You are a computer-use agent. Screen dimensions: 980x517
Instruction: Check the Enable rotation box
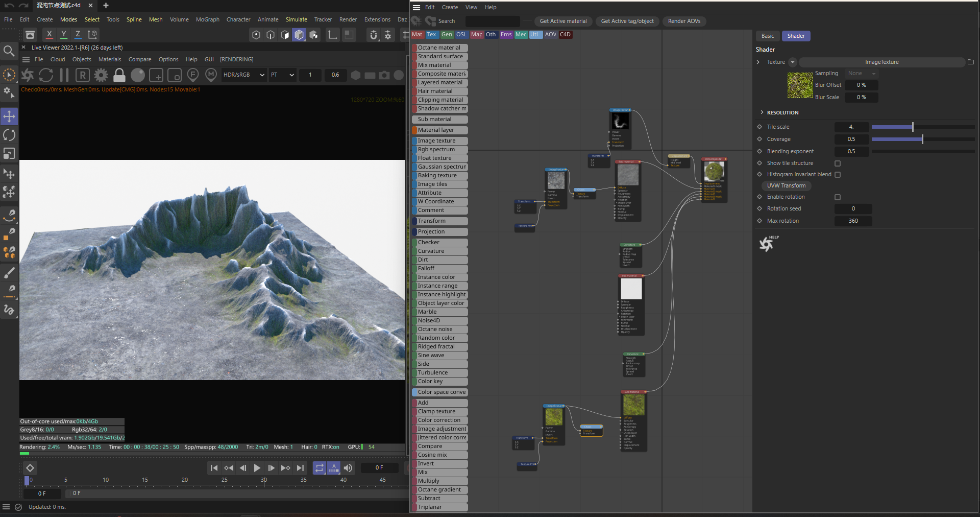coord(838,197)
